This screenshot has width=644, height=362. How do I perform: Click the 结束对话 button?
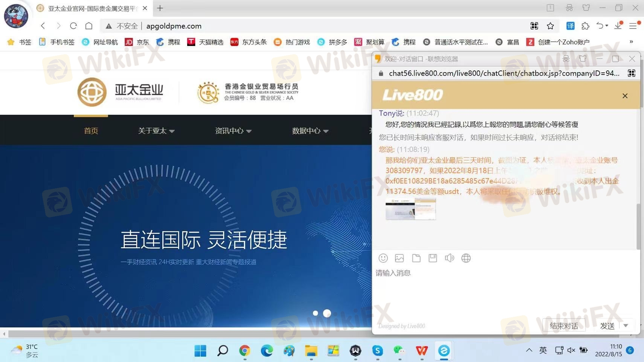564,326
